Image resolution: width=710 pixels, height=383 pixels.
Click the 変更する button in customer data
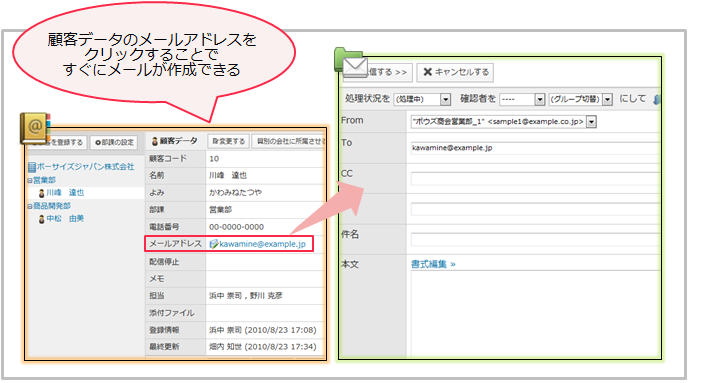[229, 141]
